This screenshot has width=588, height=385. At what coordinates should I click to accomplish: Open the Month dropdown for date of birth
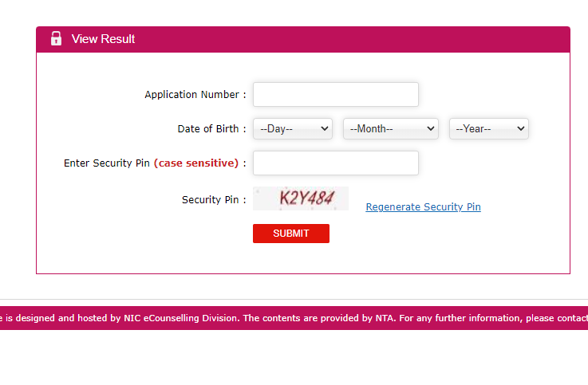390,128
